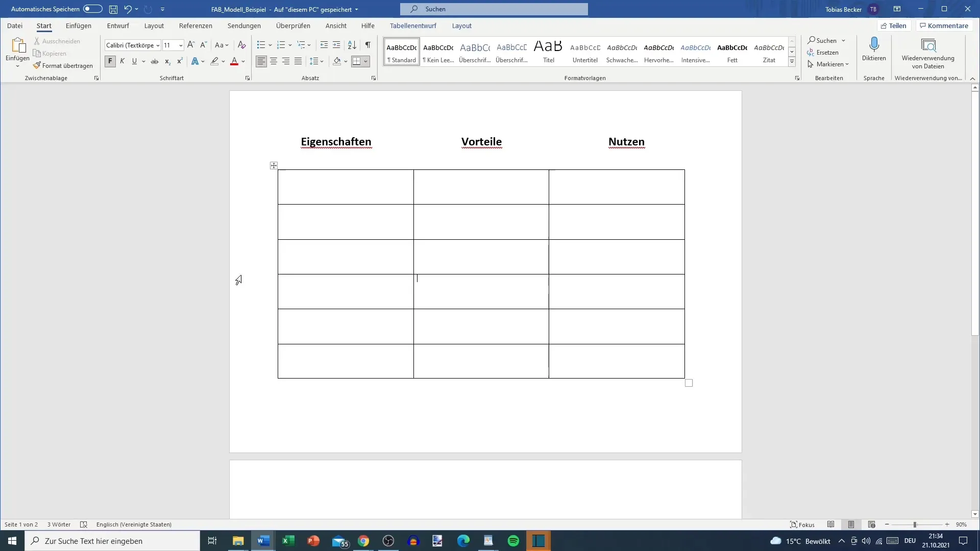Open Excel from the taskbar
980x551 pixels.
coord(288,541)
